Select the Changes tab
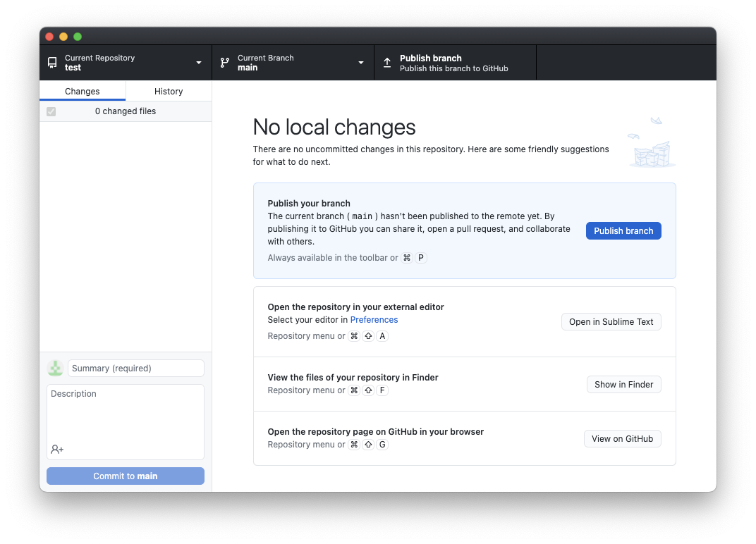 pyautogui.click(x=82, y=91)
